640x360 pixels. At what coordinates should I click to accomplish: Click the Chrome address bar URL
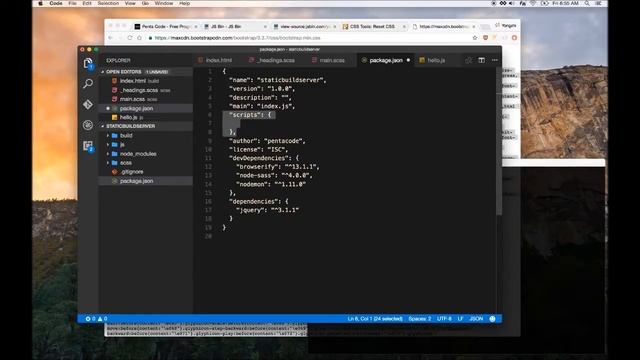point(237,38)
